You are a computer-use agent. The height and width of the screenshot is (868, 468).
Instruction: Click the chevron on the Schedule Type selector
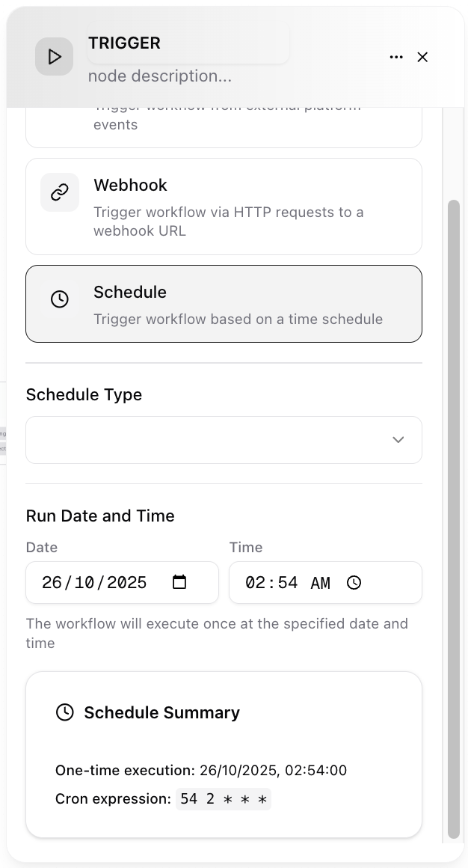click(x=398, y=440)
